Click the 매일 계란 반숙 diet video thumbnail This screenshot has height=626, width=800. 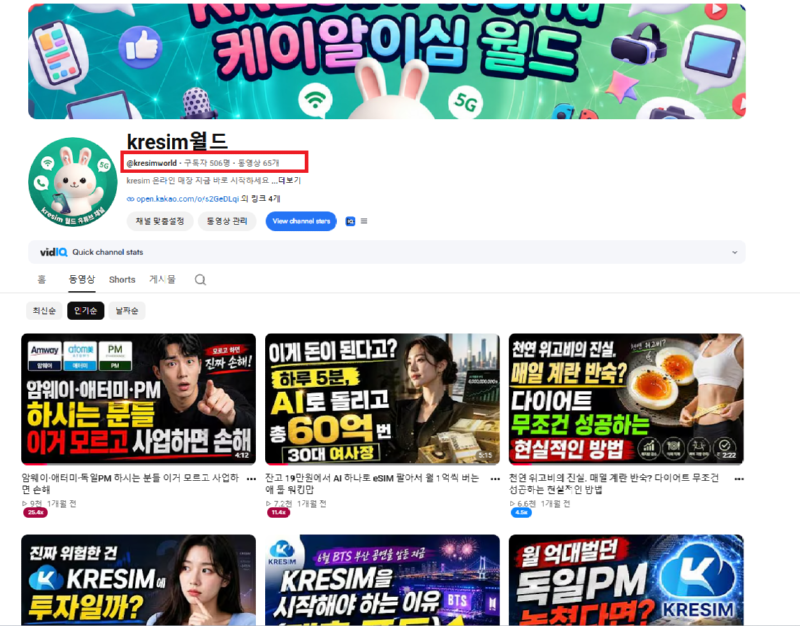pyautogui.click(x=626, y=399)
